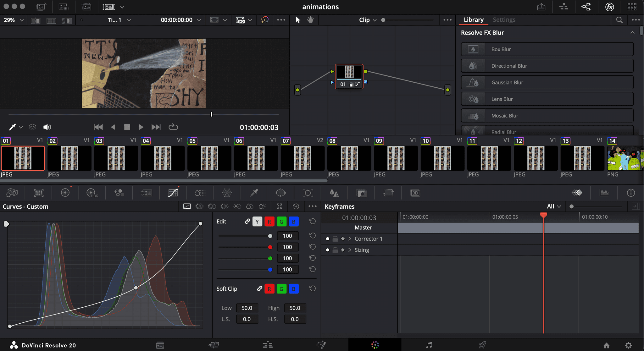Open the HDR color wheels palette
Screen dimensions: 644x351
tap(92, 193)
